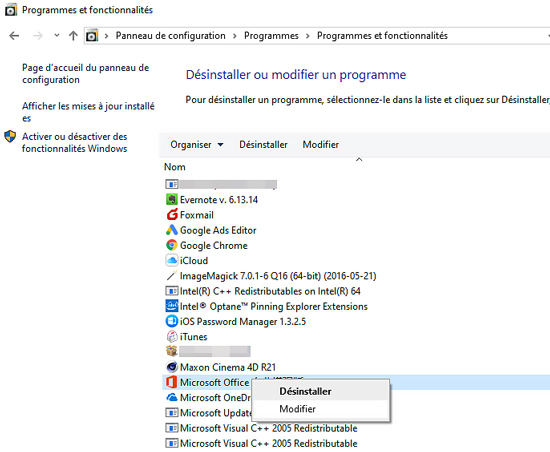
Task: Go up one level with up arrow
Action: (x=73, y=36)
